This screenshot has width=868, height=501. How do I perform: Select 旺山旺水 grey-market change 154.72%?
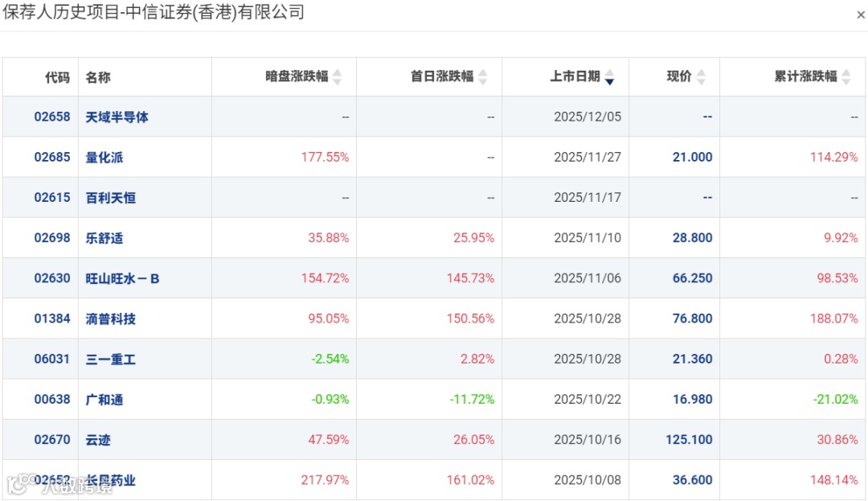pos(325,278)
